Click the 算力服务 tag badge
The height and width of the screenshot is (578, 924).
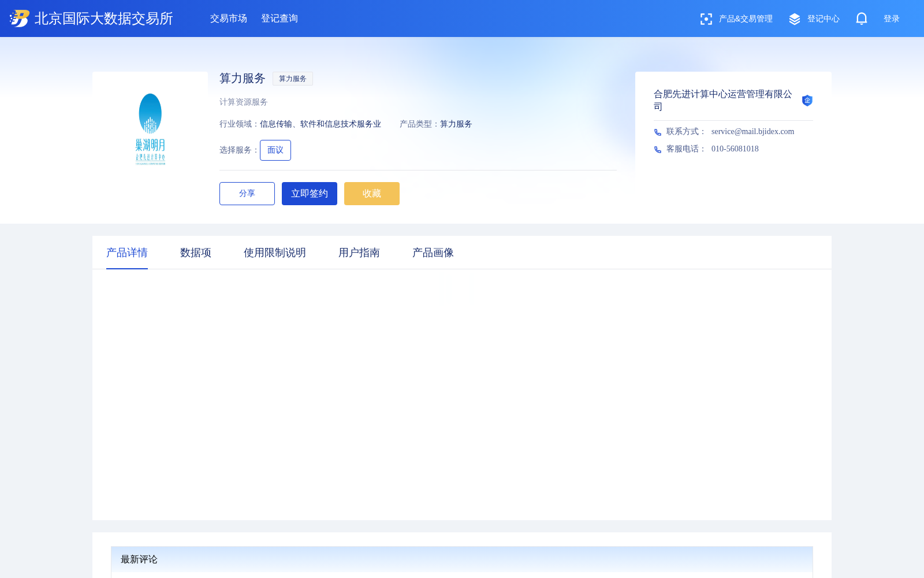click(x=293, y=79)
